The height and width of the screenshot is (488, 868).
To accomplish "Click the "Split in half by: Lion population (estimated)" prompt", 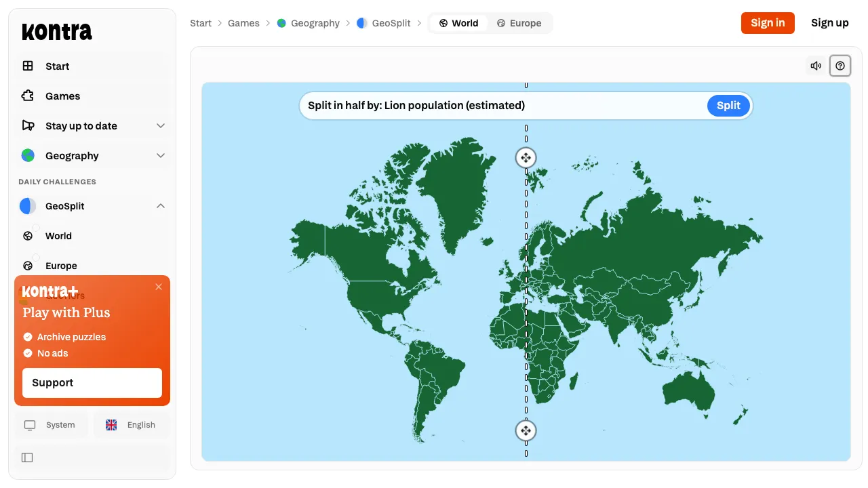I will point(416,105).
